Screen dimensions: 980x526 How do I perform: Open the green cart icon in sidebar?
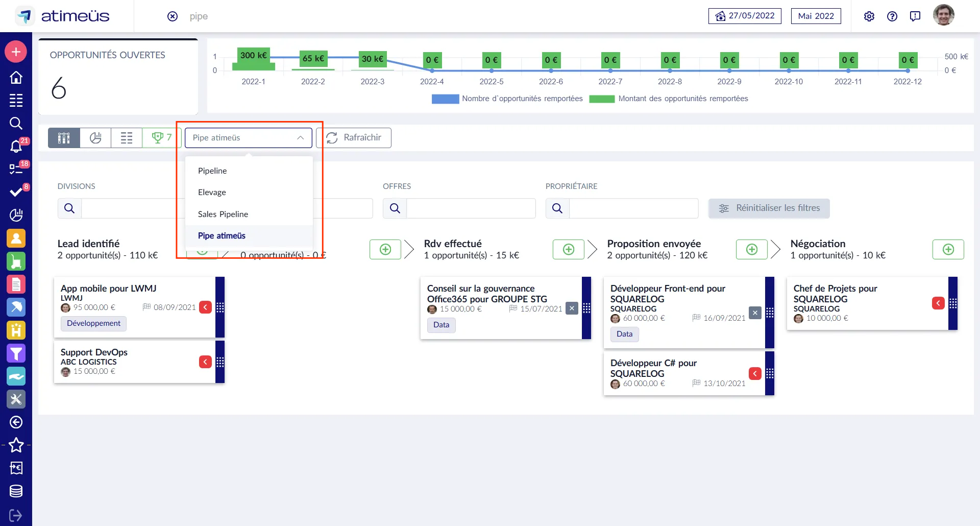pyautogui.click(x=16, y=261)
